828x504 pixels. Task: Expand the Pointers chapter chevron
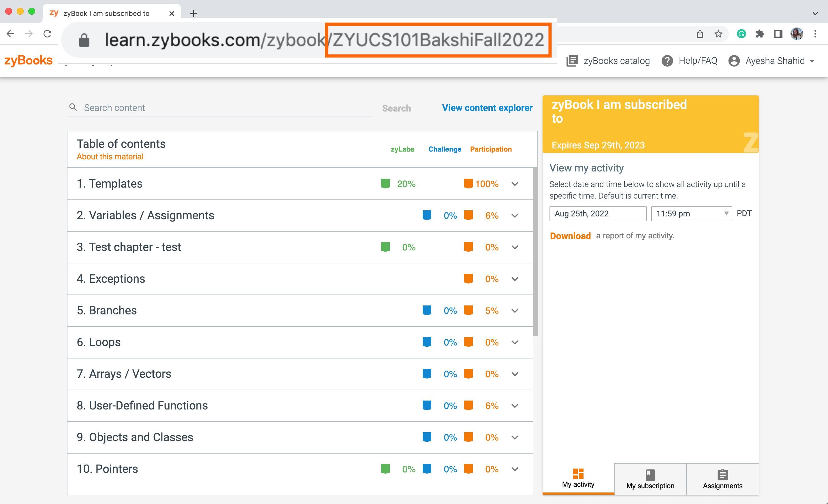click(515, 469)
